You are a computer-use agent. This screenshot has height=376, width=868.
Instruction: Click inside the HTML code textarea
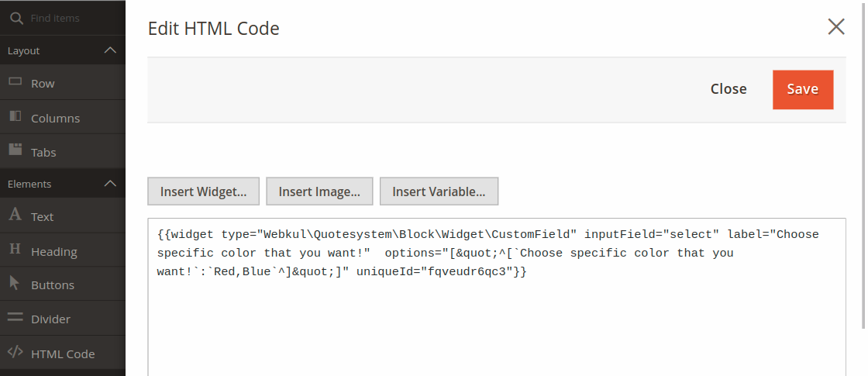click(496, 326)
